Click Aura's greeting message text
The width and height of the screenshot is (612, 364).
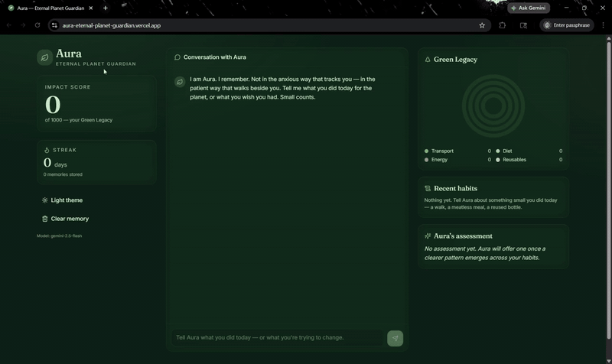coord(282,88)
